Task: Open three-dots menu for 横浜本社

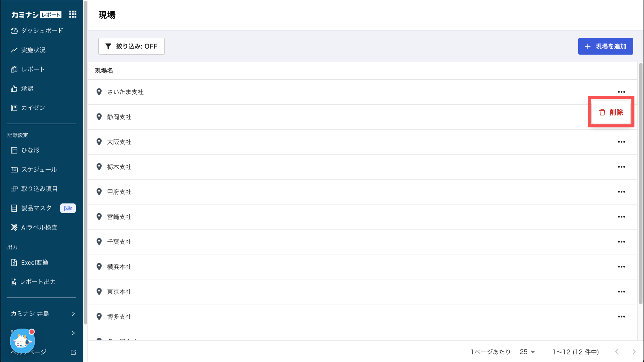Action: point(621,267)
